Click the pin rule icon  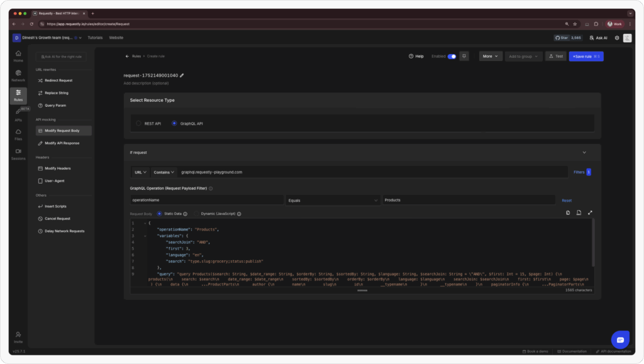(x=464, y=56)
